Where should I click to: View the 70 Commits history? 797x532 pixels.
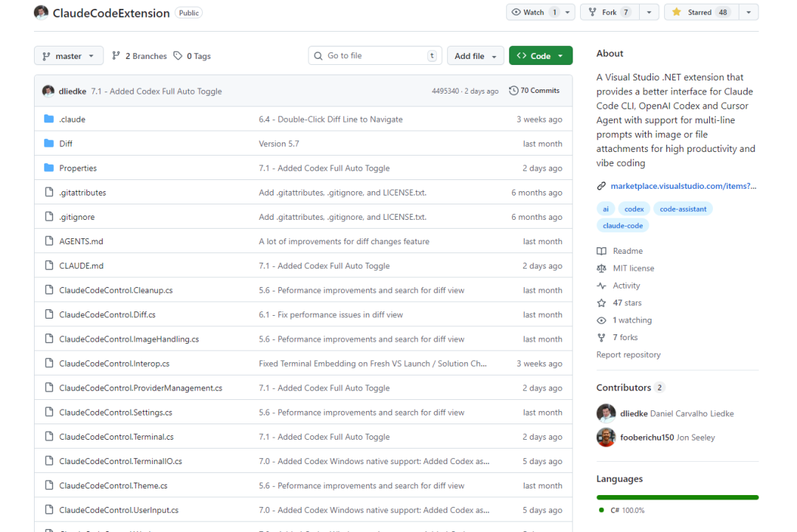coord(534,91)
